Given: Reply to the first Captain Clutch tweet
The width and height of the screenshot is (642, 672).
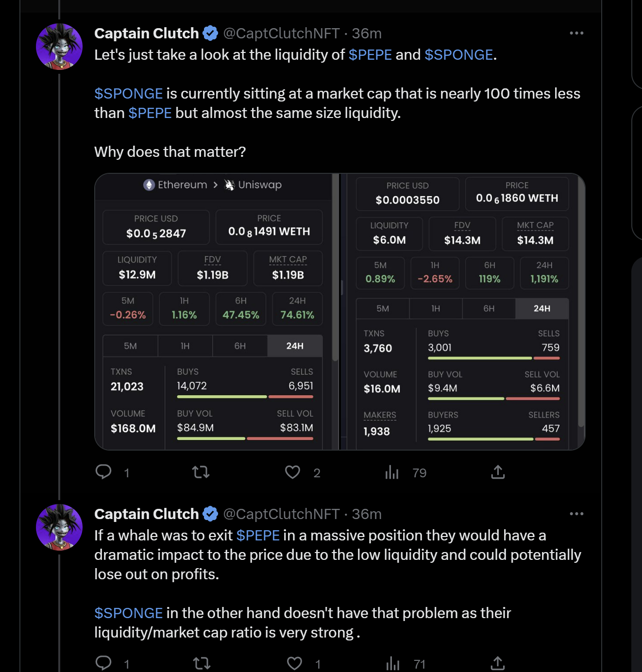Looking at the screenshot, I should [103, 472].
